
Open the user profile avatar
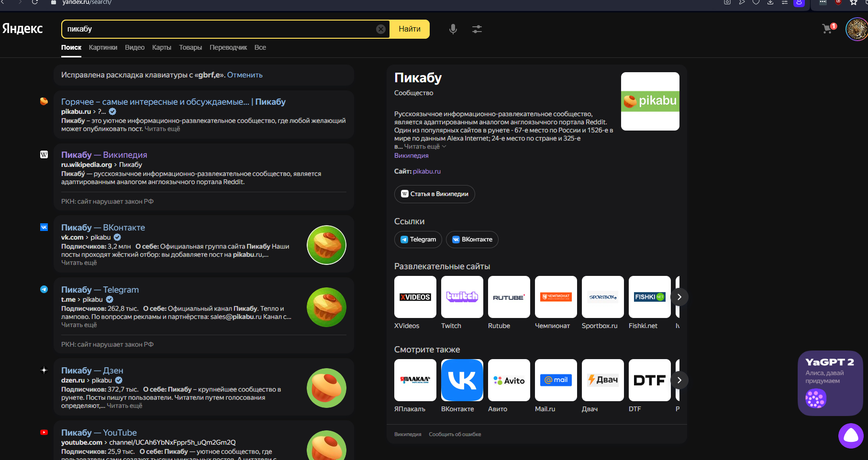tap(857, 29)
